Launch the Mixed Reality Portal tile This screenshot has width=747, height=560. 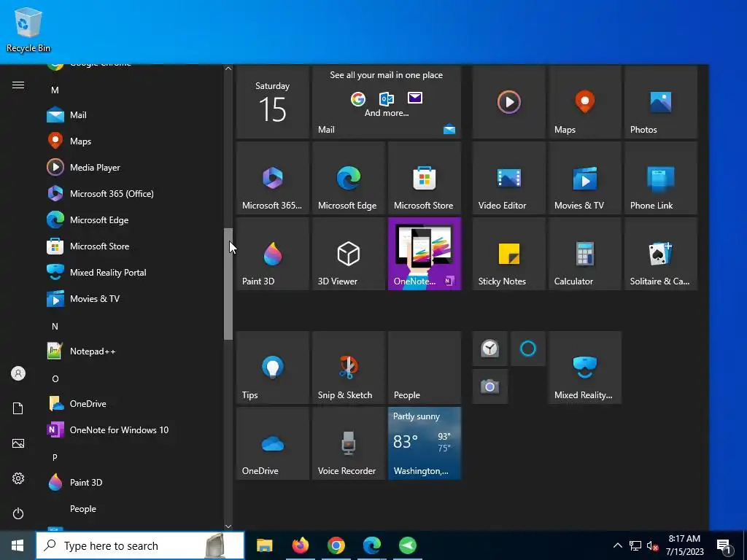[x=584, y=367]
